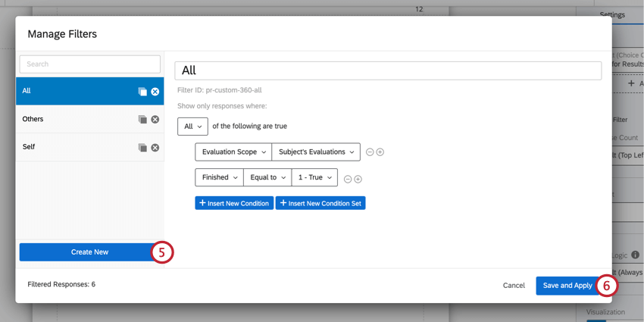Duplicate the Others filter
This screenshot has width=644, height=322.
click(142, 120)
